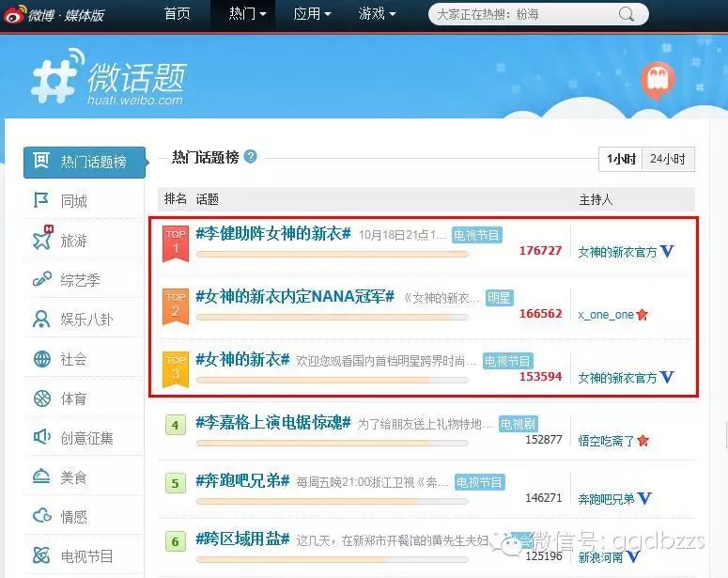Click the 电视节目 tag on 奔跑吧兄弟 row
Screen dimensions: 728x578
[x=479, y=482]
